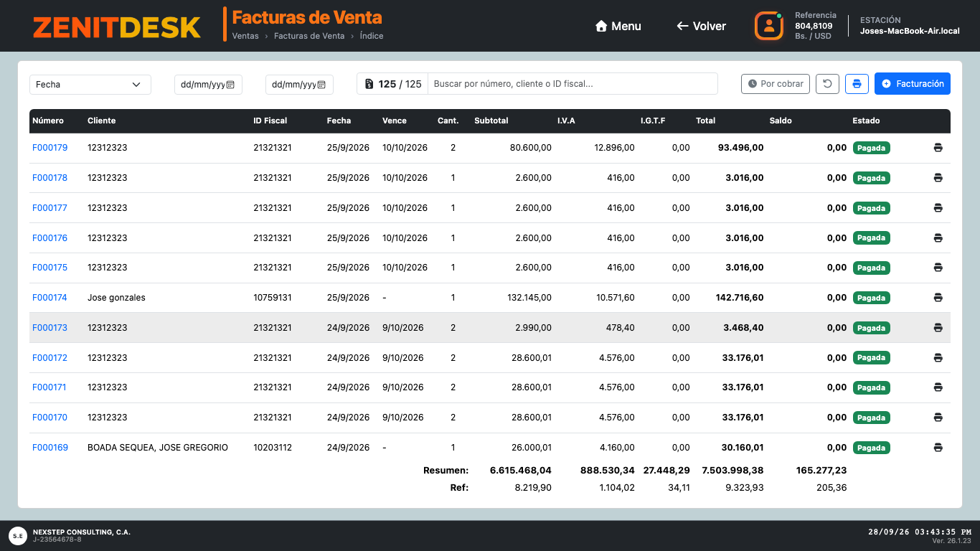Click the Total column header

[705, 121]
